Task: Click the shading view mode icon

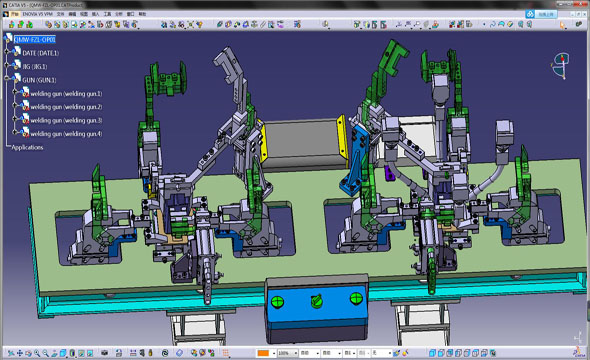Action: click(72, 353)
